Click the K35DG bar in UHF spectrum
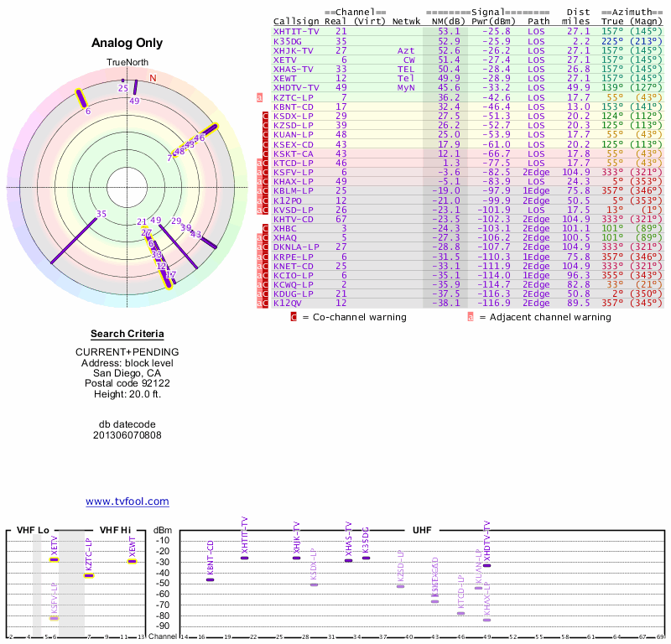Viewport: 671px width, 644px height. [366, 558]
